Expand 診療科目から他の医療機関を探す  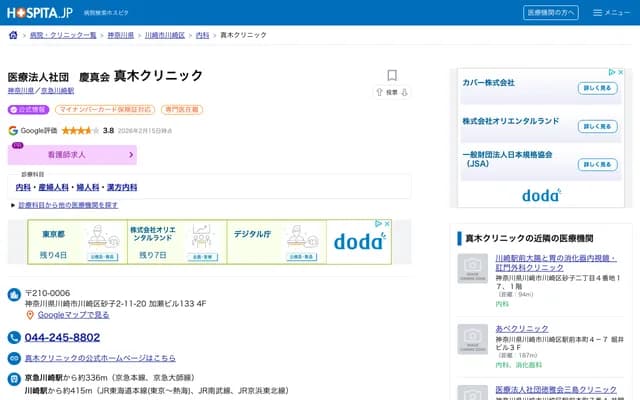point(68,205)
